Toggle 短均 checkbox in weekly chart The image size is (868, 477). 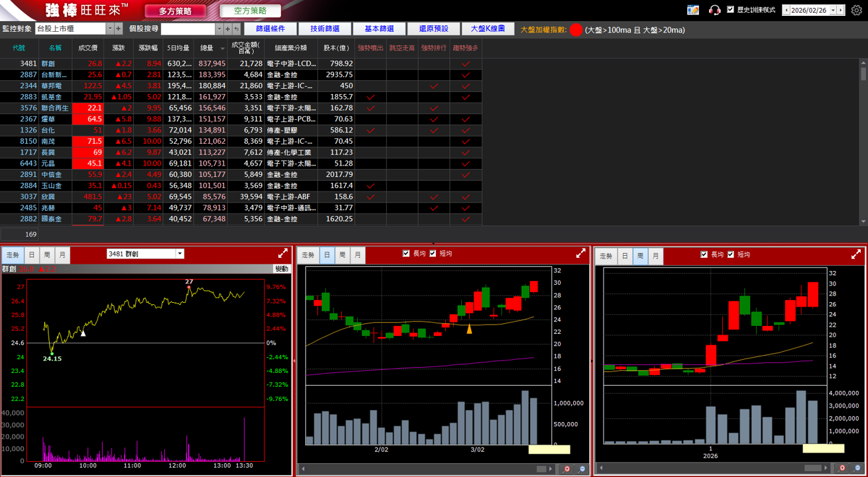[x=730, y=254]
